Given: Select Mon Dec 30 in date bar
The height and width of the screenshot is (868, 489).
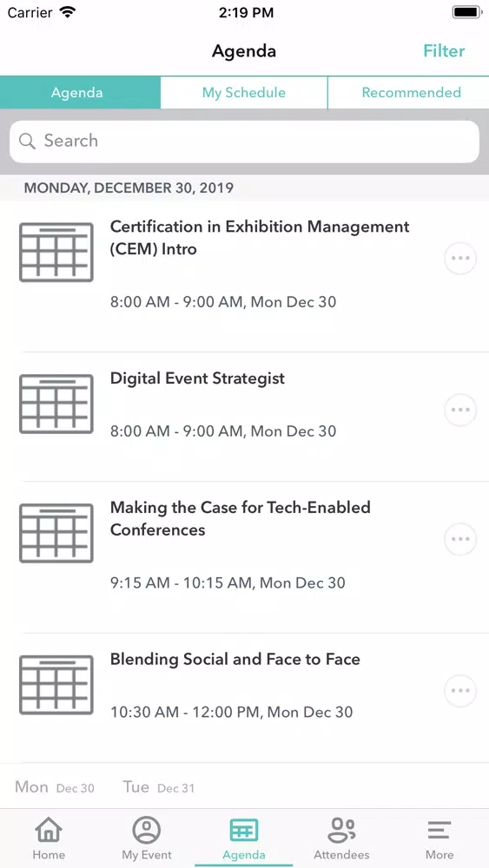Looking at the screenshot, I should click(x=55, y=787).
